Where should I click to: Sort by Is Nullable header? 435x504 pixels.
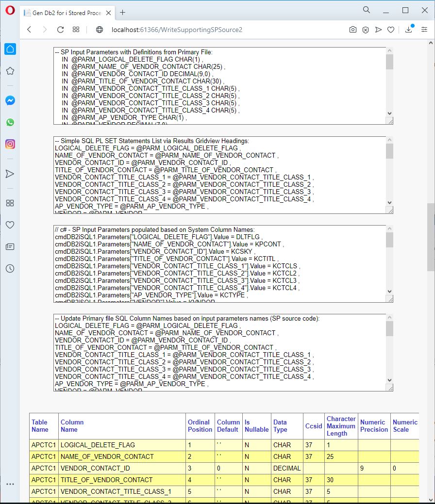point(256,426)
